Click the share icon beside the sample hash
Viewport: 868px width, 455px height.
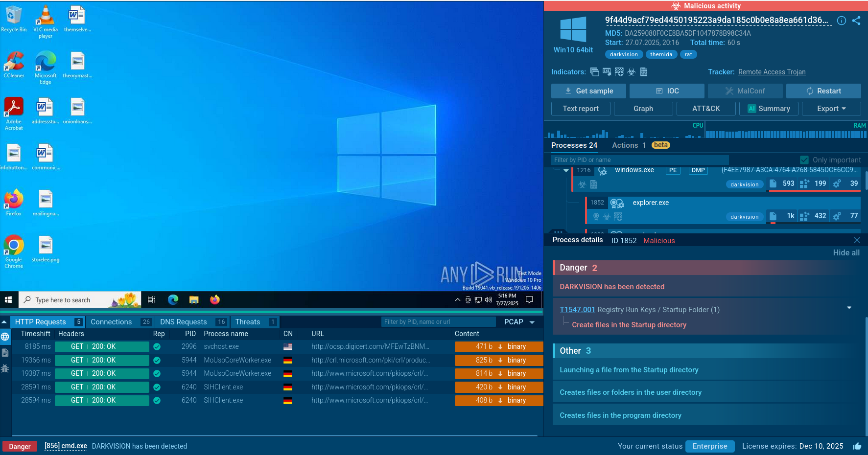click(856, 21)
